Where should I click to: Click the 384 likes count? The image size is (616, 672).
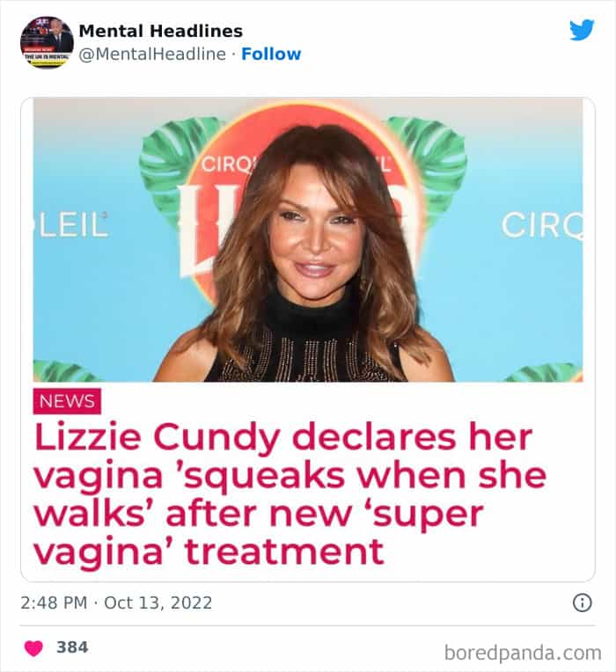72,647
